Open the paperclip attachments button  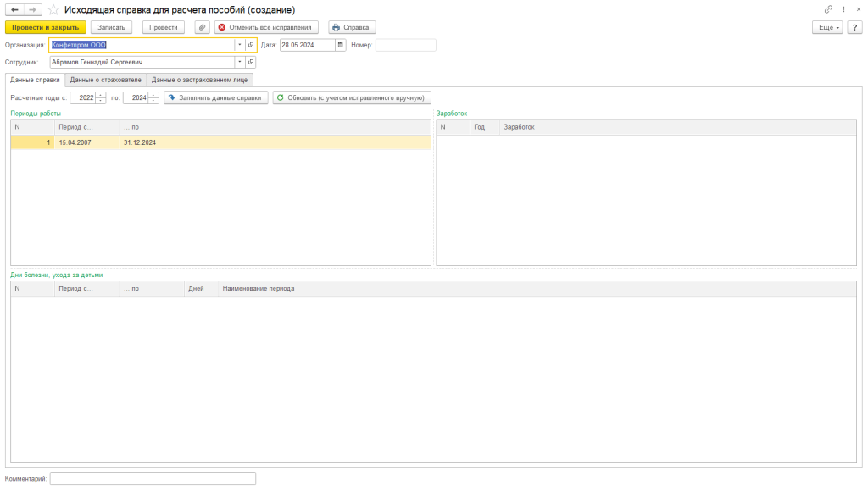click(202, 27)
